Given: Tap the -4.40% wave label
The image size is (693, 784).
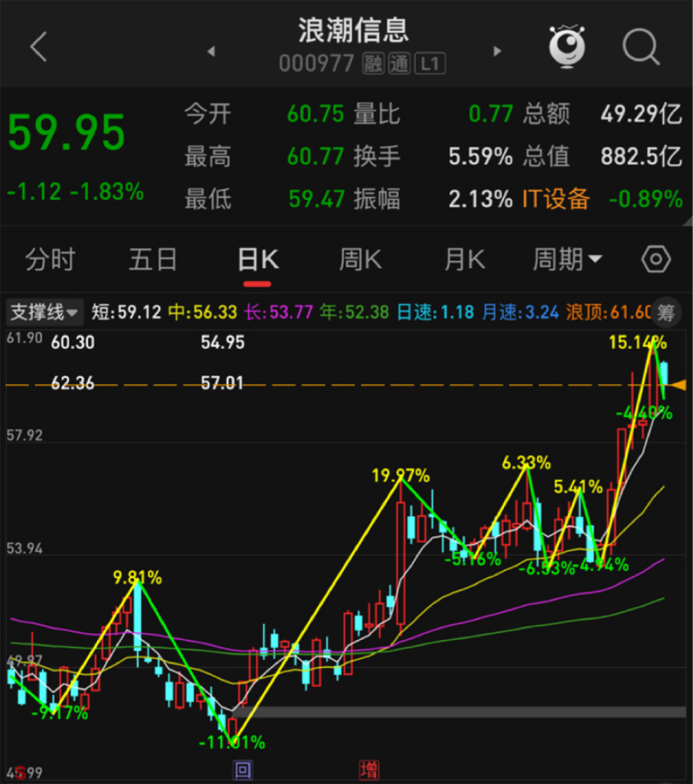Looking at the screenshot, I should tap(644, 413).
